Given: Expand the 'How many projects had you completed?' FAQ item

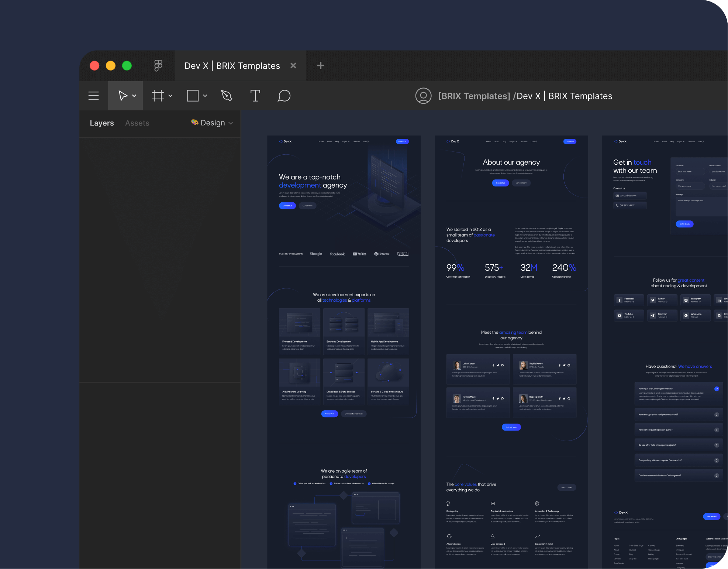Looking at the screenshot, I should (717, 415).
